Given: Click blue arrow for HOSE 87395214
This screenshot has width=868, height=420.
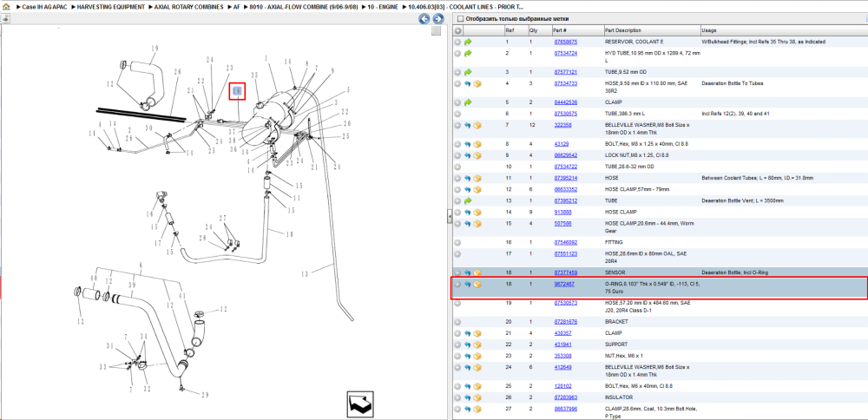Looking at the screenshot, I should (468, 178).
